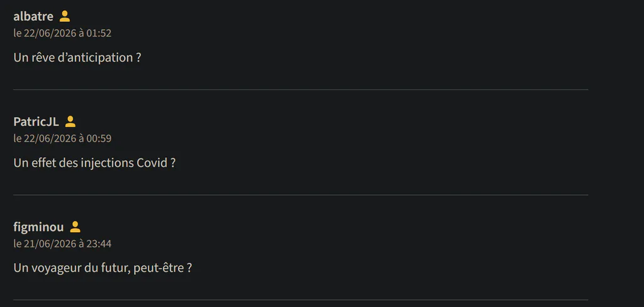Screen dimensions: 644x307
Task: Click the separator line below figminou's comment
Action: pyautogui.click(x=301, y=300)
